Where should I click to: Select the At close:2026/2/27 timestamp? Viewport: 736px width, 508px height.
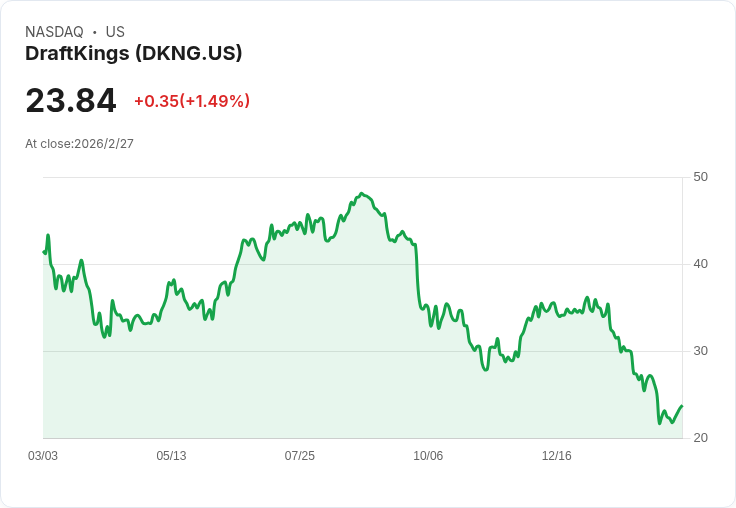(79, 144)
